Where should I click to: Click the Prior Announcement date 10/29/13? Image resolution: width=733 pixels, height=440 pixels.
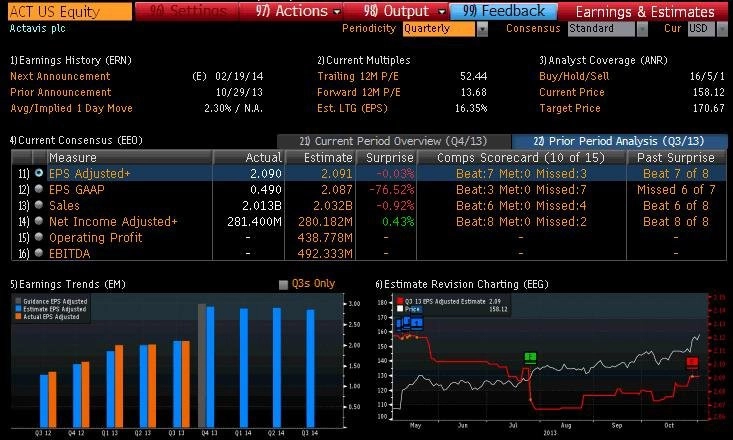point(239,92)
